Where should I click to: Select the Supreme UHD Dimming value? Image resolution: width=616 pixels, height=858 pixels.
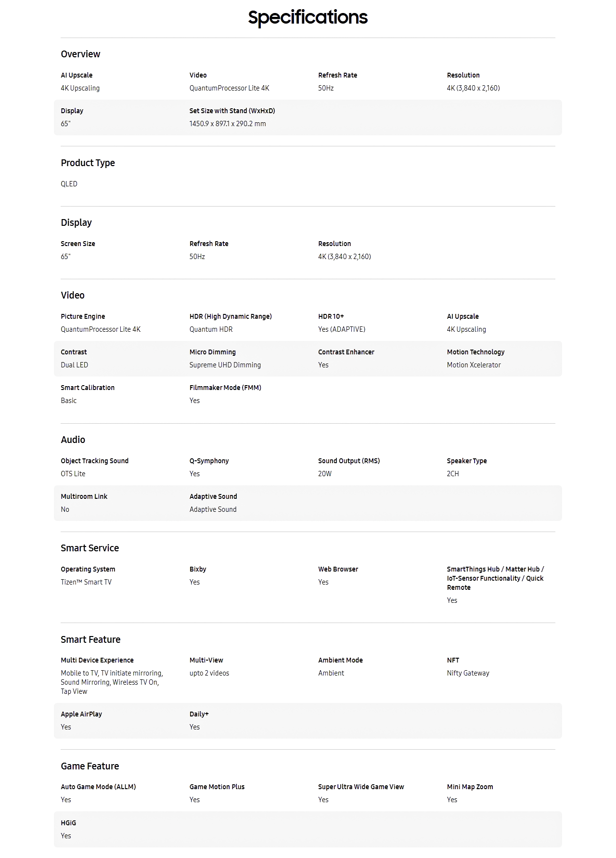tap(225, 365)
